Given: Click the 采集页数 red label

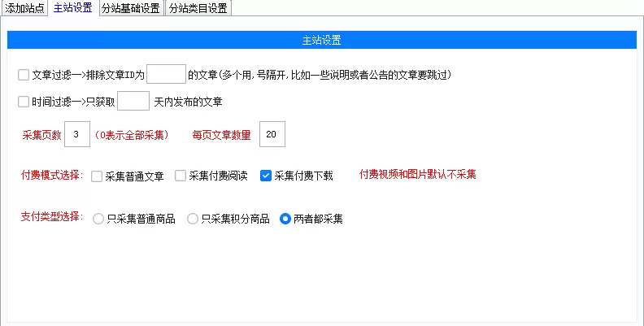Looking at the screenshot, I should tap(42, 135).
